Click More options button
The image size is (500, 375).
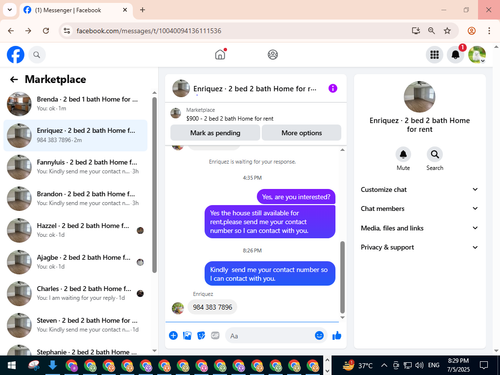(301, 133)
